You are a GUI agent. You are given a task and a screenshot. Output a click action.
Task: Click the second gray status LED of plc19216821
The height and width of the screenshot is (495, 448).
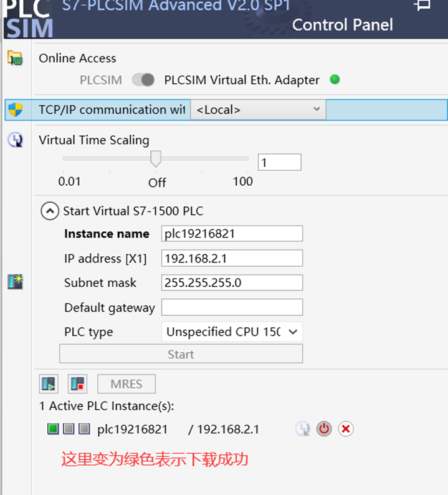(69, 429)
